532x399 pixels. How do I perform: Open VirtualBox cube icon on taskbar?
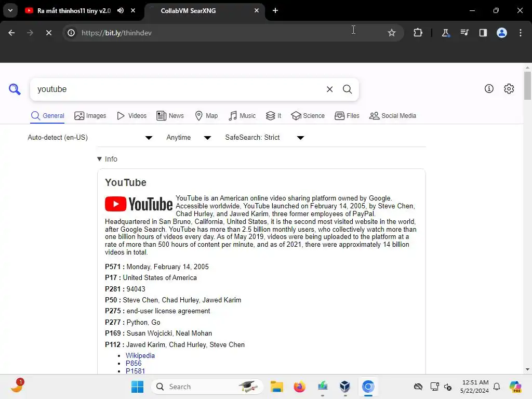point(345,387)
